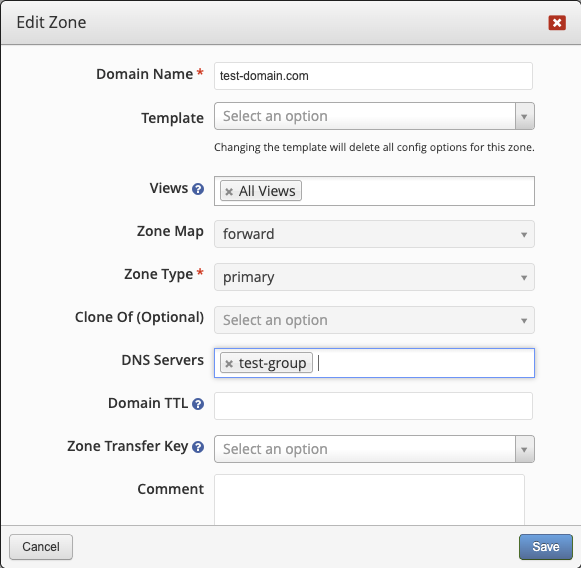Click the Template field label
This screenshot has height=568, width=581.
tap(173, 118)
